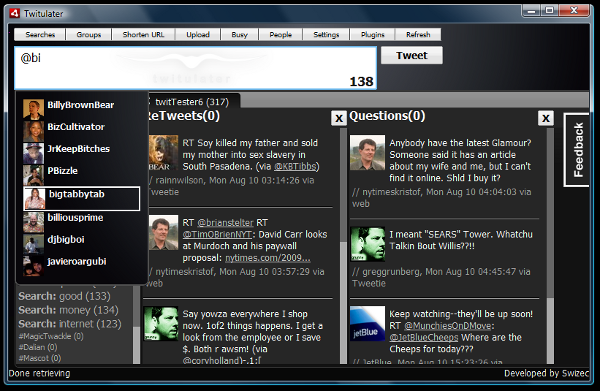Select BillyBrownBear avatar in suggestions
This screenshot has width=600, height=391.
pos(33,109)
